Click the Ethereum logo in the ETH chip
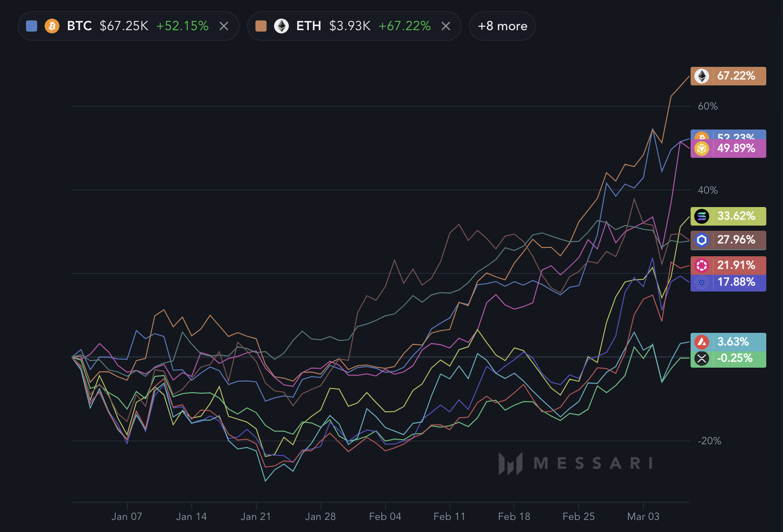This screenshot has height=532, width=783. pyautogui.click(x=281, y=26)
